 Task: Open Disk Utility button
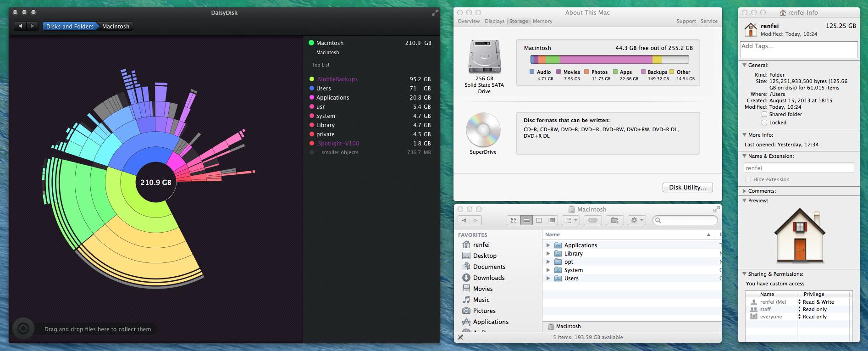point(687,187)
